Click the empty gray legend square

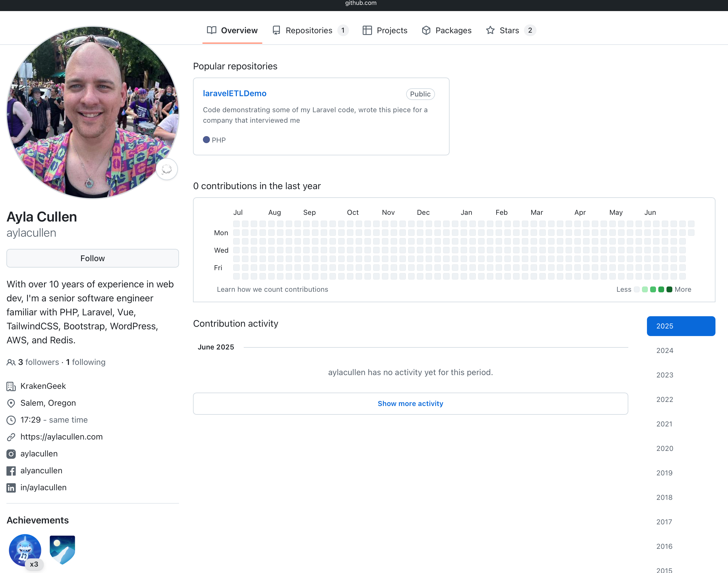click(x=637, y=289)
